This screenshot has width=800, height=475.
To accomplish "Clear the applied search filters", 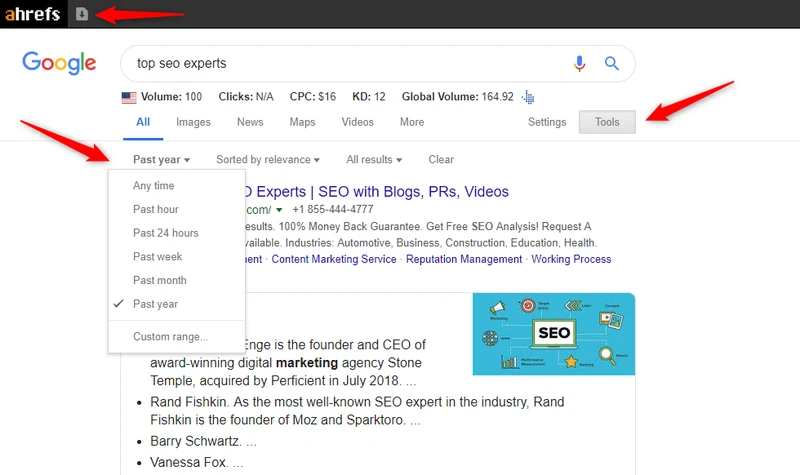I will pyautogui.click(x=441, y=160).
